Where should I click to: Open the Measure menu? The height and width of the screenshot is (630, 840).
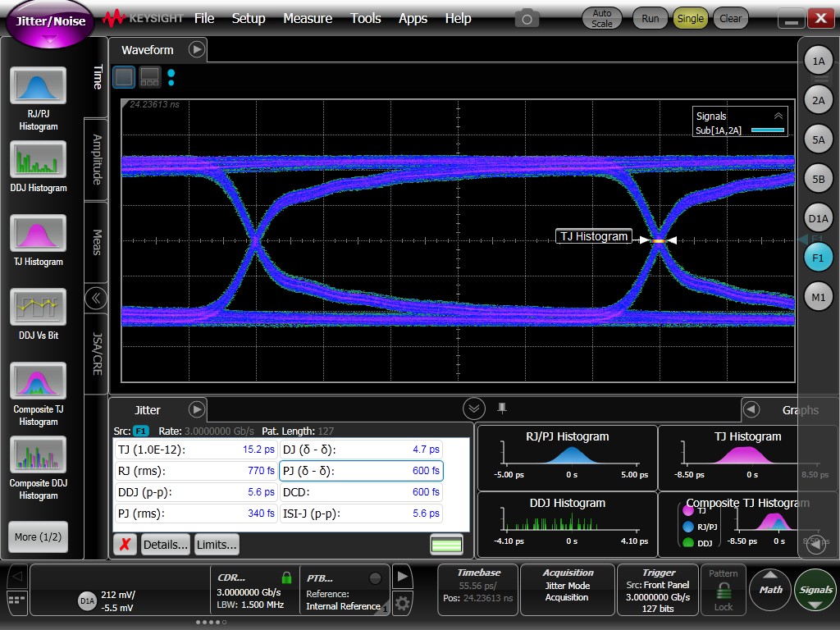[x=308, y=18]
